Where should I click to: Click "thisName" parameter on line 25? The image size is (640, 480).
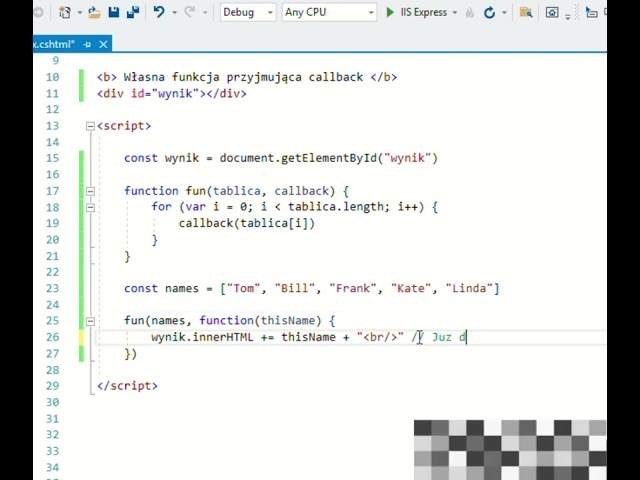288,321
